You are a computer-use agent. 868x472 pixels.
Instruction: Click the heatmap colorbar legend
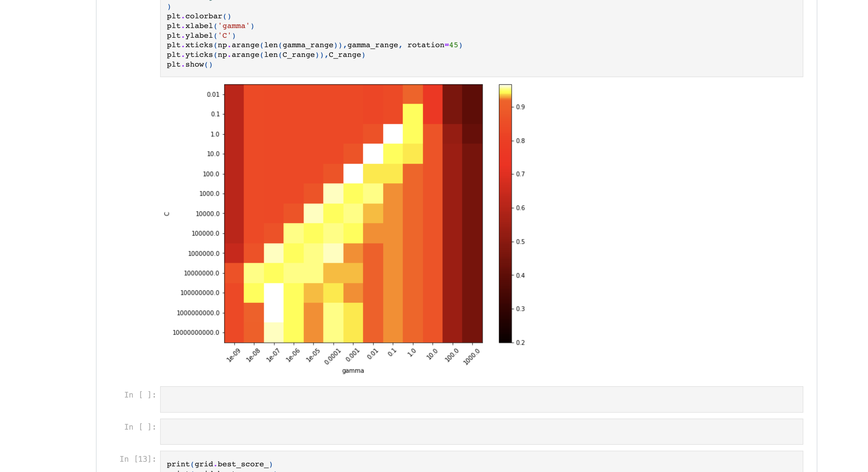[505, 213]
